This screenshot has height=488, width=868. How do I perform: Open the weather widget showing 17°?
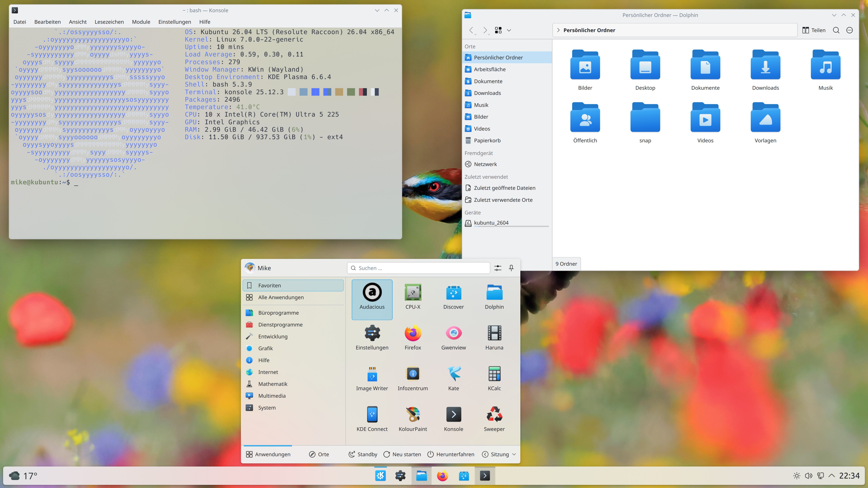coord(23,476)
